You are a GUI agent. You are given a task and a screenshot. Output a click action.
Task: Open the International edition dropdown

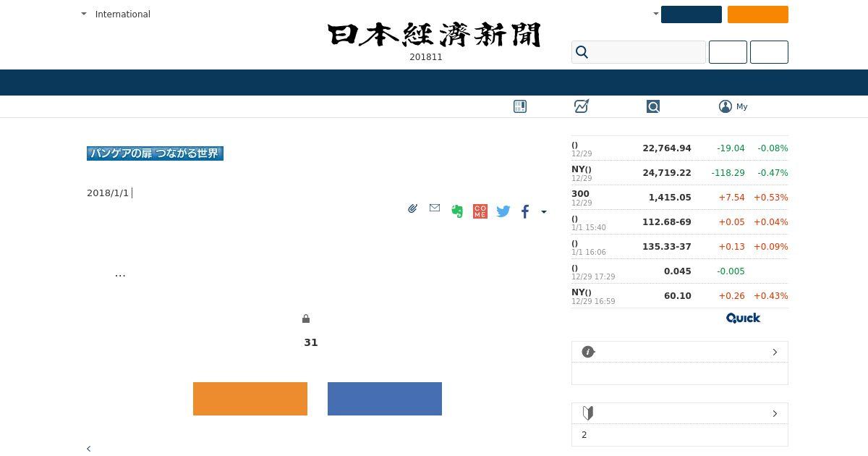[x=116, y=14]
